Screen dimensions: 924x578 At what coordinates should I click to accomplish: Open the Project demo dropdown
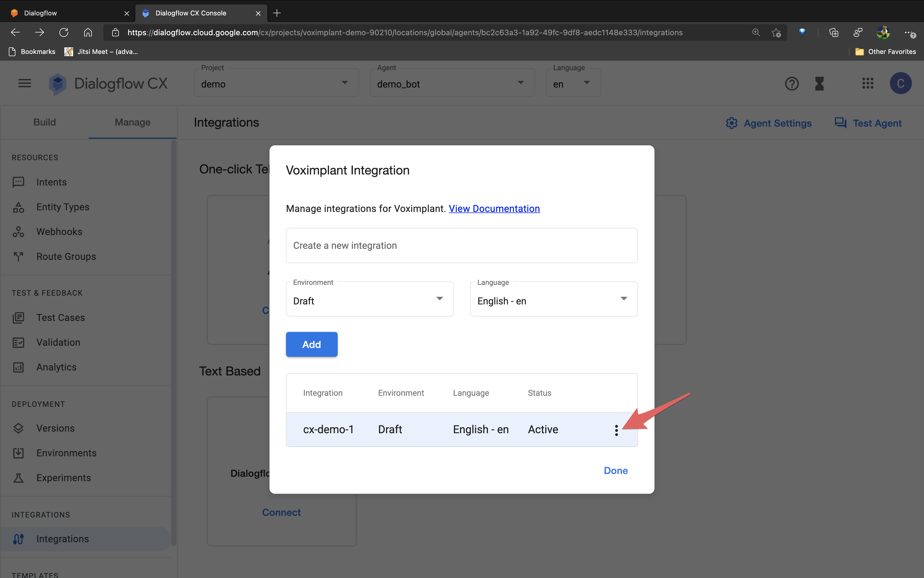click(x=276, y=83)
